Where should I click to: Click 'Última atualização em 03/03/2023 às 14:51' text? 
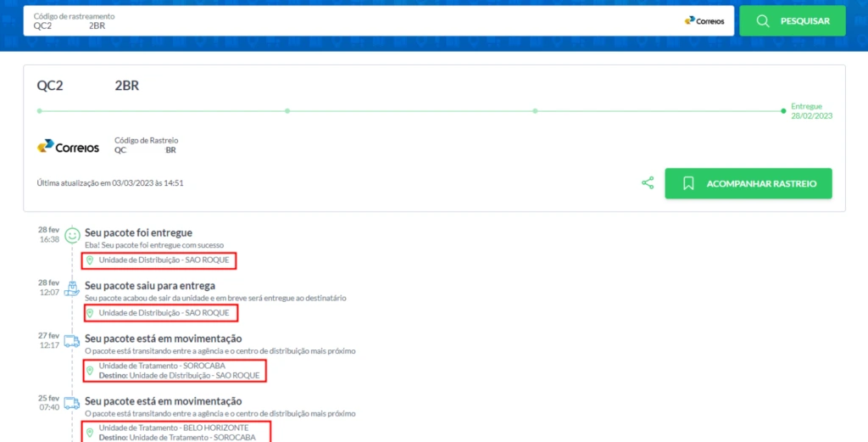coord(110,182)
